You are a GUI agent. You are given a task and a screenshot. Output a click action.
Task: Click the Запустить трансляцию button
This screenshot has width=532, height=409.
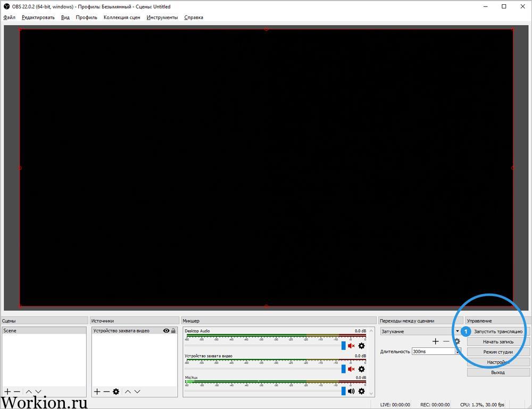click(x=498, y=331)
